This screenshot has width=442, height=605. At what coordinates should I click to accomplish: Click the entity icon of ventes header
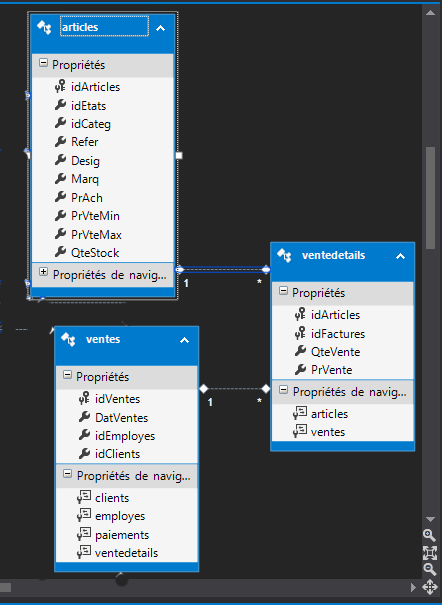tap(68, 339)
